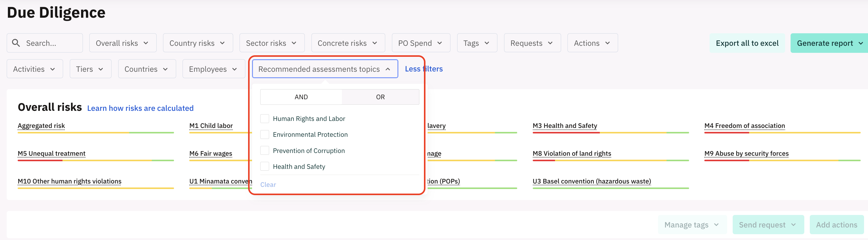Click M10 Other human rights violations label
Image resolution: width=868 pixels, height=240 pixels.
click(69, 181)
